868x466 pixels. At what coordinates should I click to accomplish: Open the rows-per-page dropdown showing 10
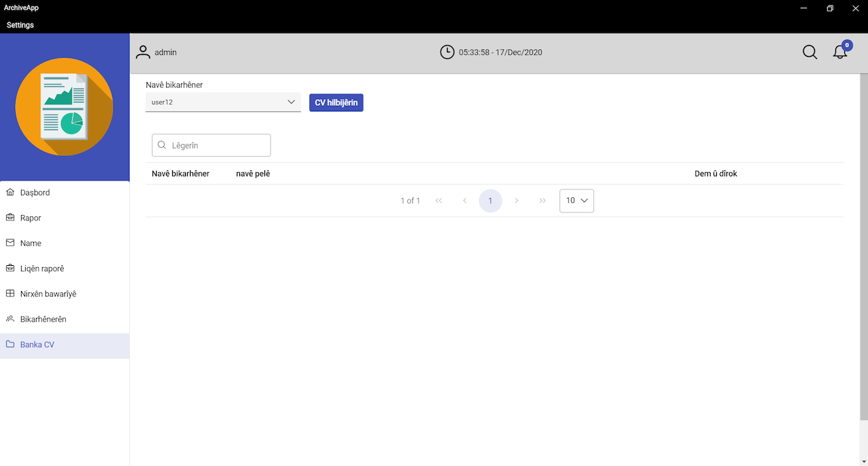click(x=576, y=201)
